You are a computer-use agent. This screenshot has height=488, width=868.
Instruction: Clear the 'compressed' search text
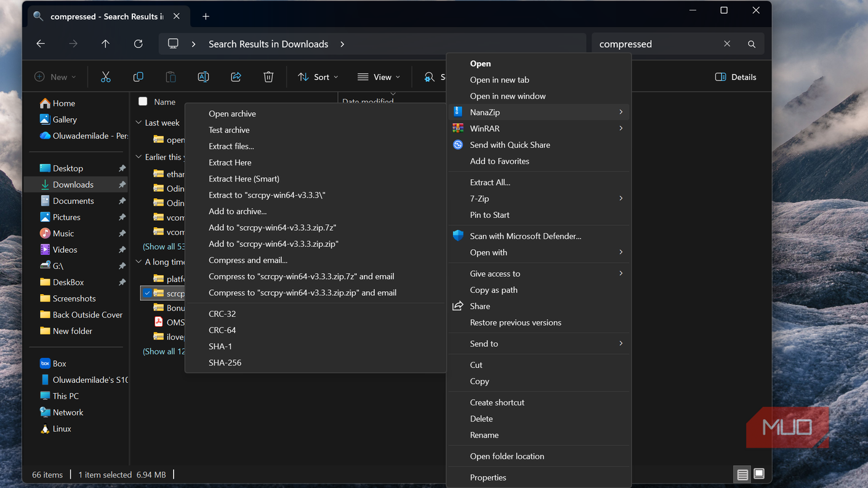[727, 44]
